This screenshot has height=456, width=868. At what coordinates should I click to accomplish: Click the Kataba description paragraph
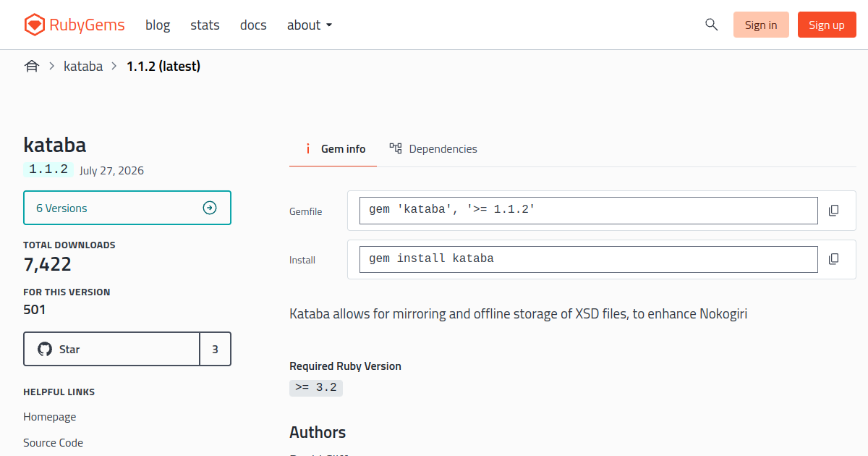[518, 314]
